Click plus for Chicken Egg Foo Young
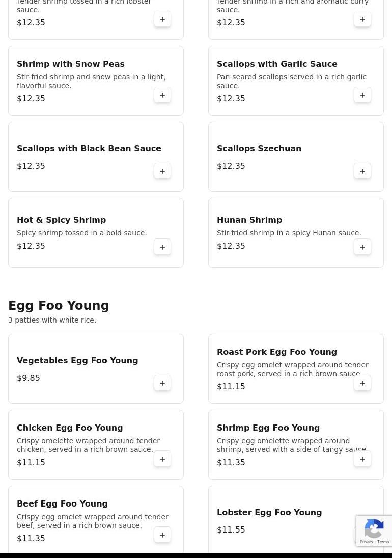392x558 pixels. (162, 459)
